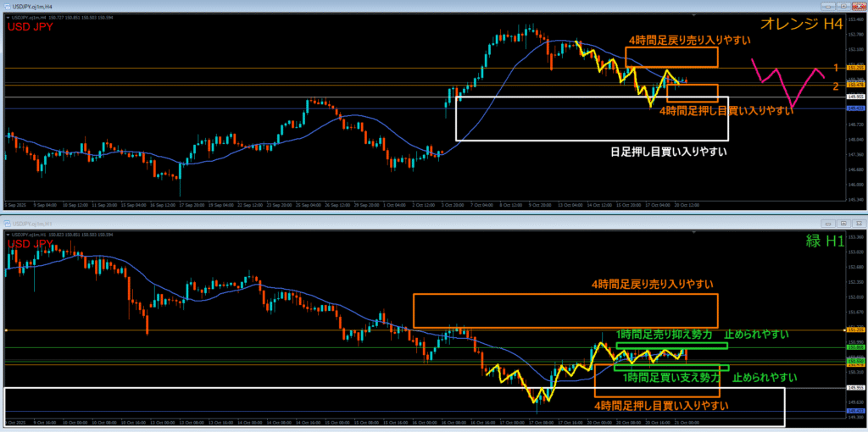This screenshot has width=868, height=432.
Task: Select the white 日足押し目買い入りやすい label
Action: point(668,151)
